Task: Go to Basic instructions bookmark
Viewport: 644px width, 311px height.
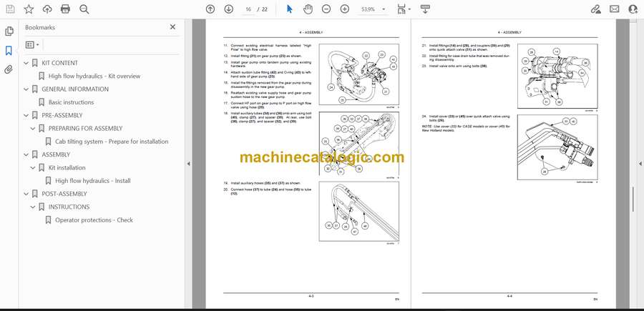Action: click(71, 102)
